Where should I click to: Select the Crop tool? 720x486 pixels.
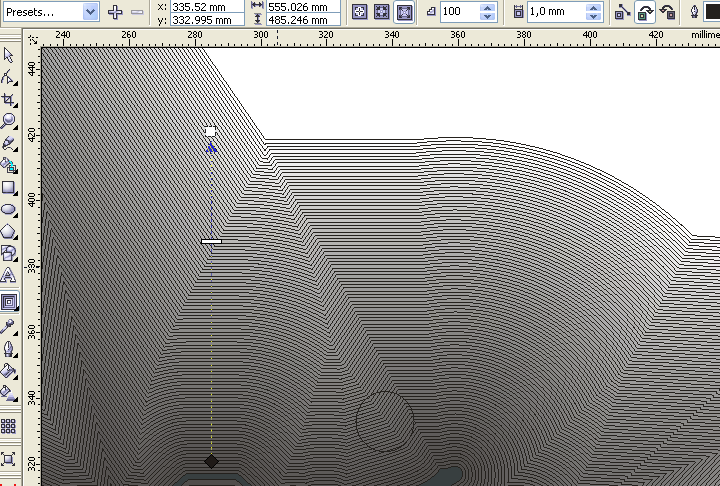tap(9, 100)
